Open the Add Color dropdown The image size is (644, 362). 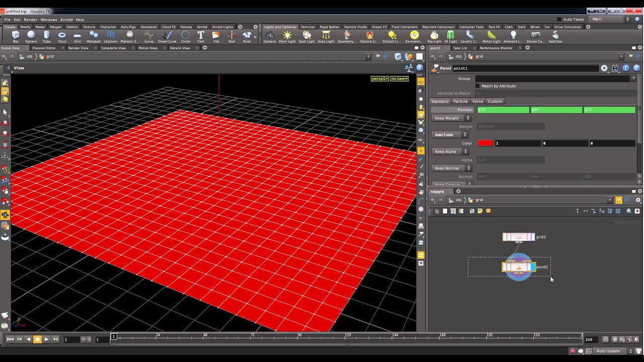(449, 135)
